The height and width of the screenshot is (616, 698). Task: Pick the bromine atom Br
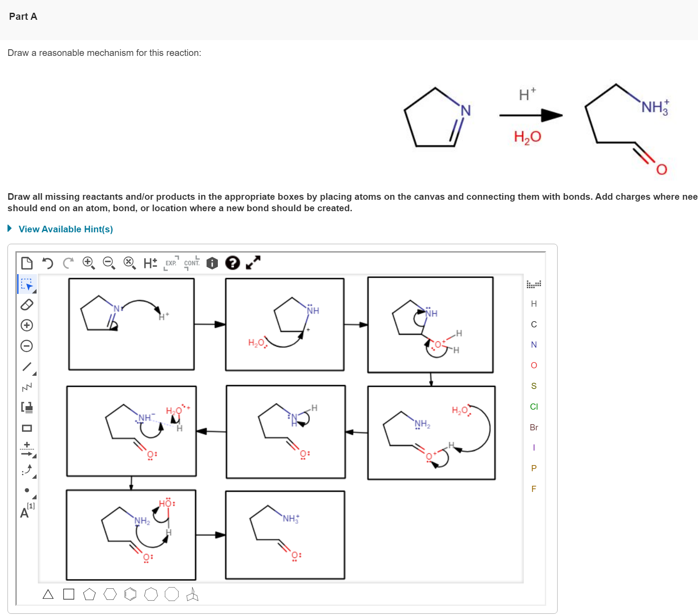point(534,427)
